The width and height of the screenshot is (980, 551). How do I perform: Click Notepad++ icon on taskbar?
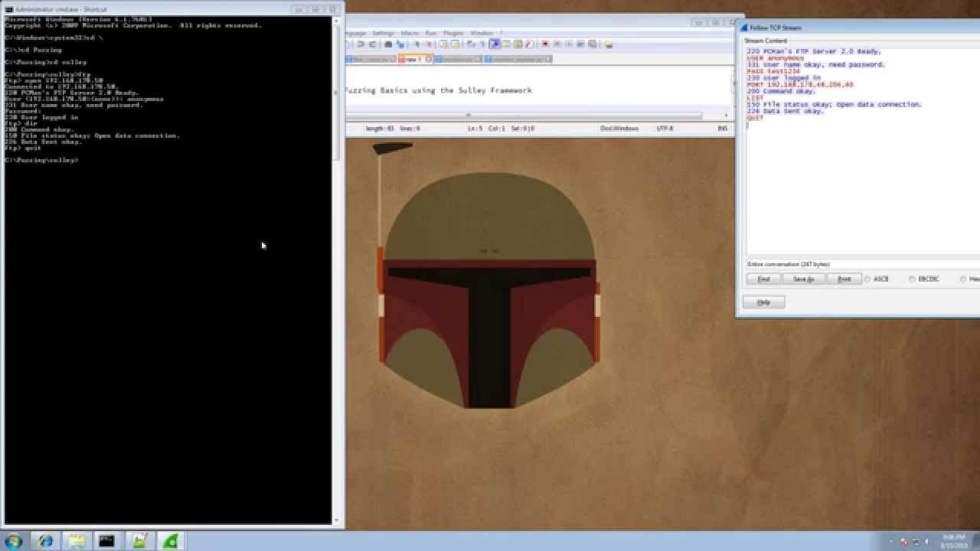click(138, 541)
